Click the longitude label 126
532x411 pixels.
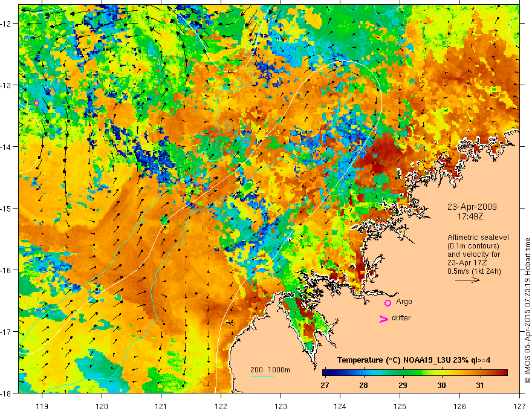pyautogui.click(x=459, y=406)
